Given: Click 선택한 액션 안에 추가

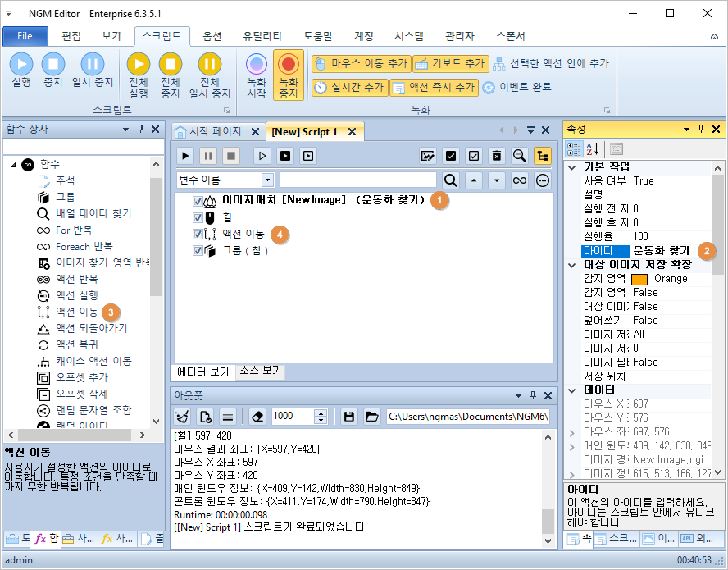Looking at the screenshot, I should (551, 64).
